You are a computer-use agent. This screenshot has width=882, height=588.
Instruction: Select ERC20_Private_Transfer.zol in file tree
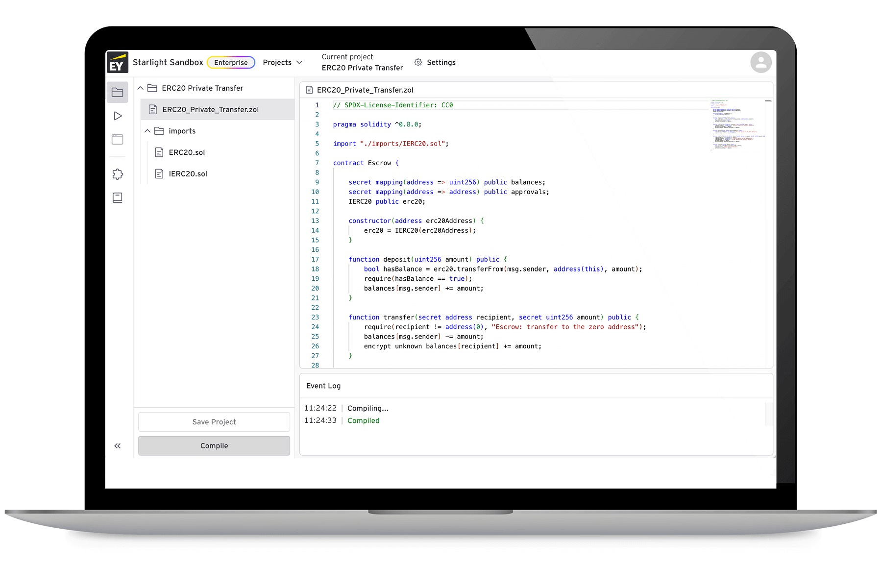pyautogui.click(x=210, y=110)
